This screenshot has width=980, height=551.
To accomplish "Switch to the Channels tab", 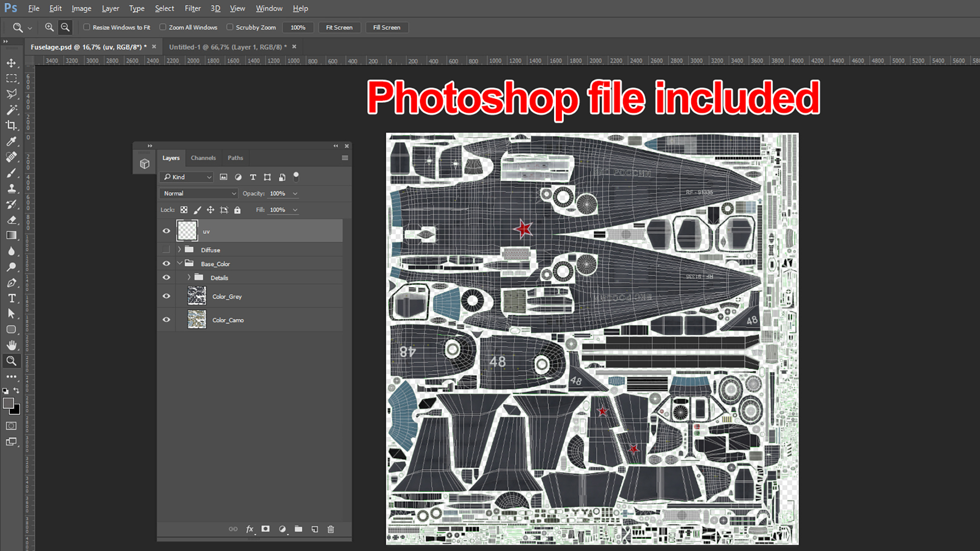I will 203,158.
